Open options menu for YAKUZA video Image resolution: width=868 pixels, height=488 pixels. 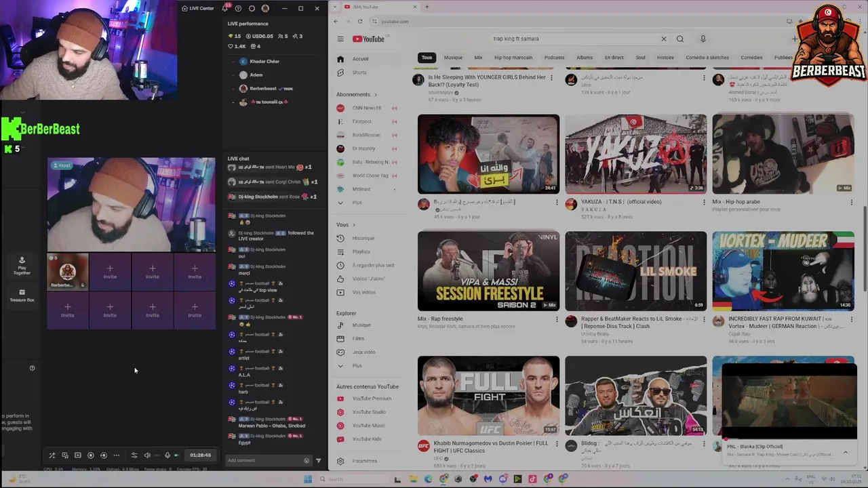click(x=704, y=202)
